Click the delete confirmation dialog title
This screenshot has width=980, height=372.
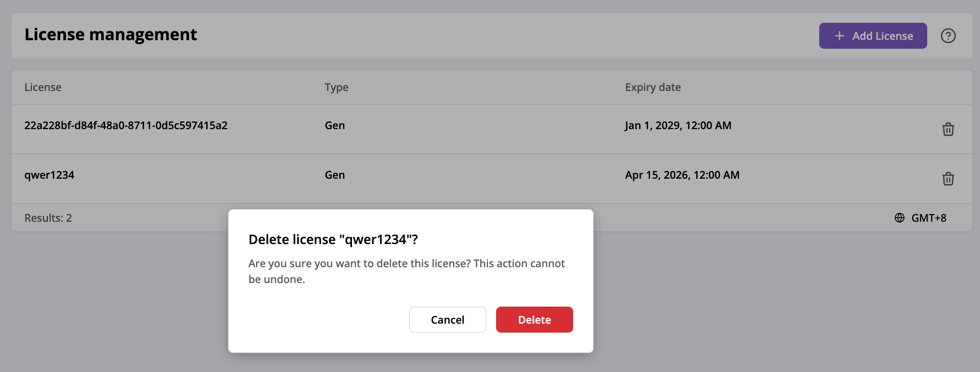pos(333,240)
